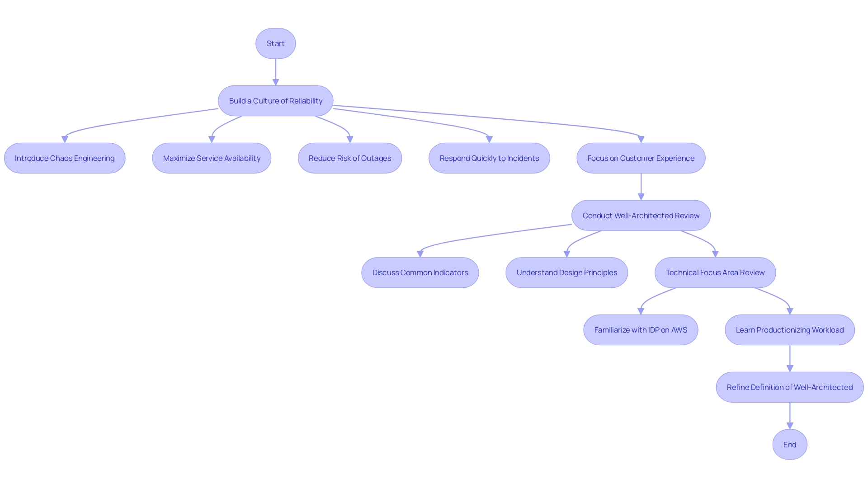This screenshot has height=488, width=868.
Task: Select the Conduct Well-Architected Review node
Action: [x=641, y=215]
